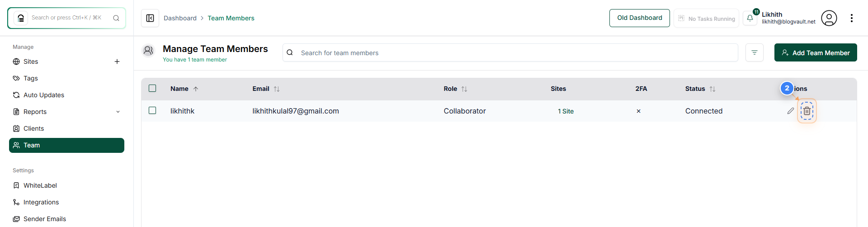Edit likhithk with the pencil icon
The image size is (868, 227).
point(791,111)
